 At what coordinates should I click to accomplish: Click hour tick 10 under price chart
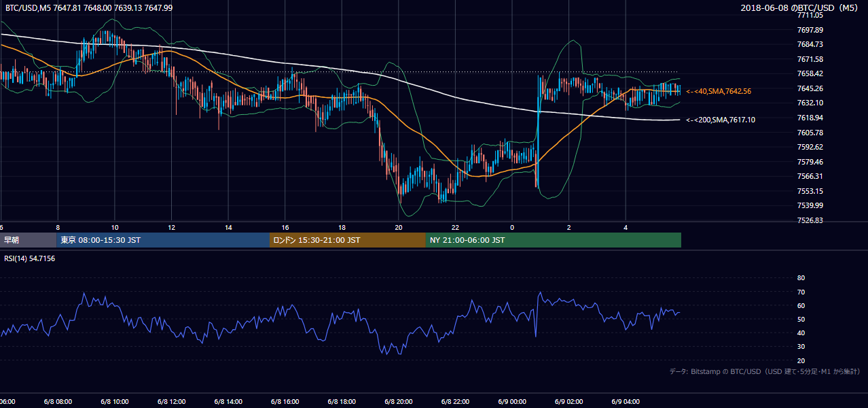coord(115,228)
